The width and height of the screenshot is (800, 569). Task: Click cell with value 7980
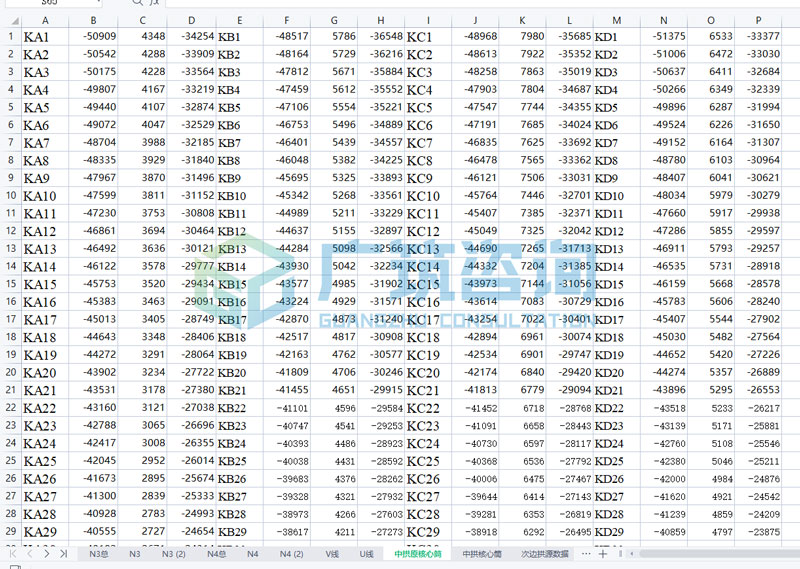(x=522, y=37)
